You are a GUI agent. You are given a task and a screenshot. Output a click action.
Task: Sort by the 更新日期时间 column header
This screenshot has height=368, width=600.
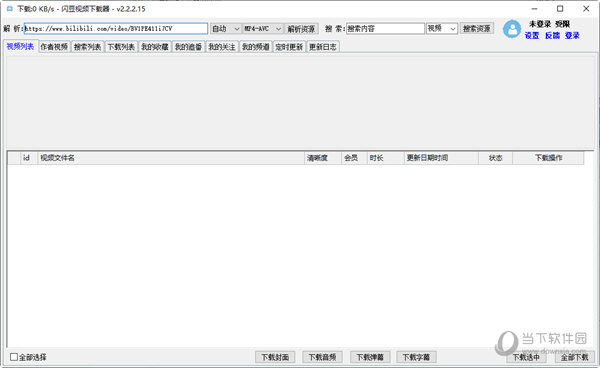pyautogui.click(x=441, y=158)
